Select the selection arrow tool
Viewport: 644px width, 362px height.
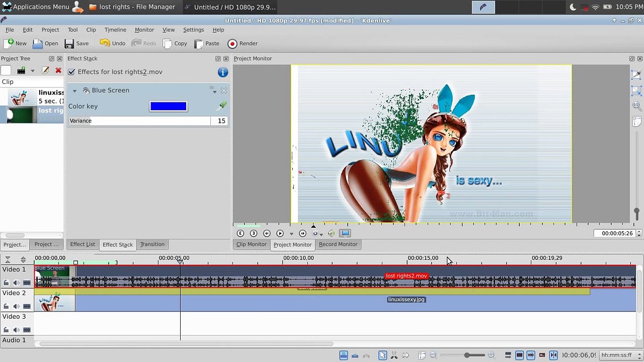pyautogui.click(x=382, y=355)
